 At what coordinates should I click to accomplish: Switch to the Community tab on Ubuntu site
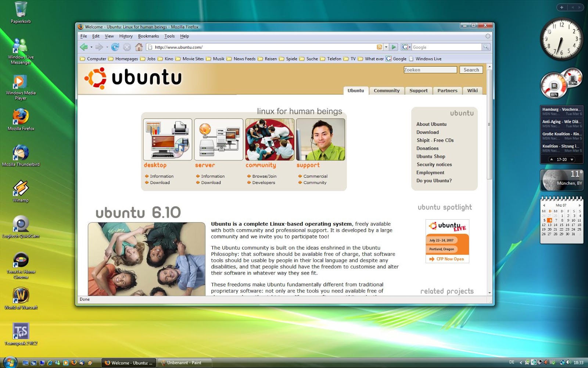pyautogui.click(x=386, y=91)
